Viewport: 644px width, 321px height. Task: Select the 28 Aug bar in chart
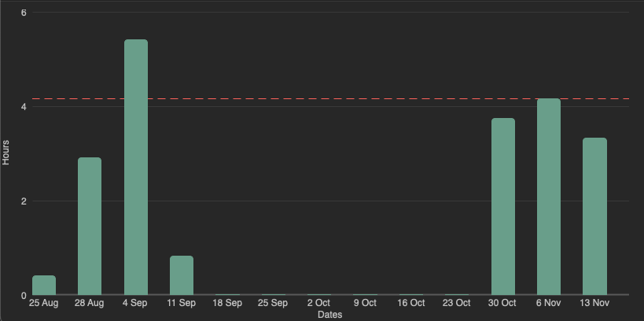pyautogui.click(x=90, y=227)
